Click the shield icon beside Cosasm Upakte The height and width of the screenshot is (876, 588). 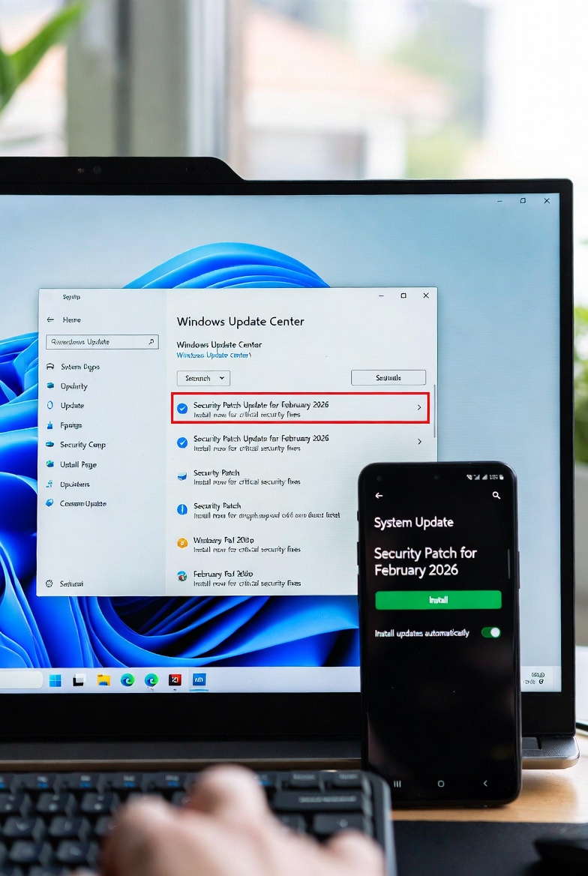pos(50,503)
